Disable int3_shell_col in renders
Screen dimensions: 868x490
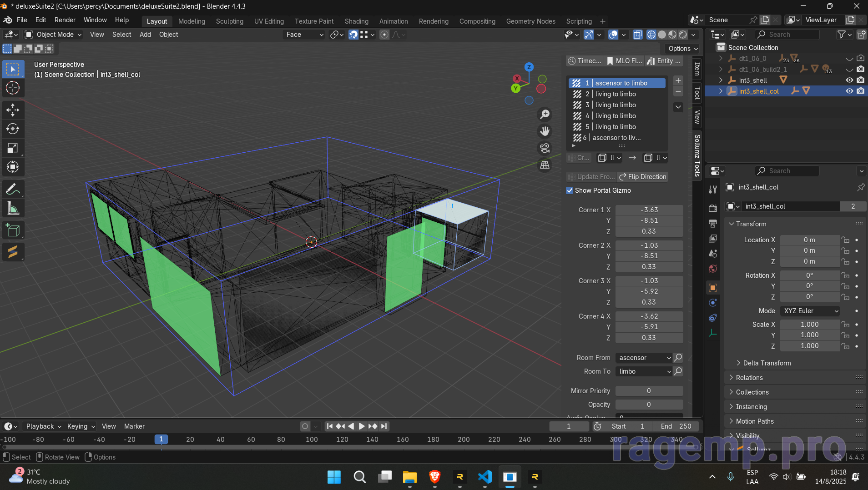coord(860,91)
